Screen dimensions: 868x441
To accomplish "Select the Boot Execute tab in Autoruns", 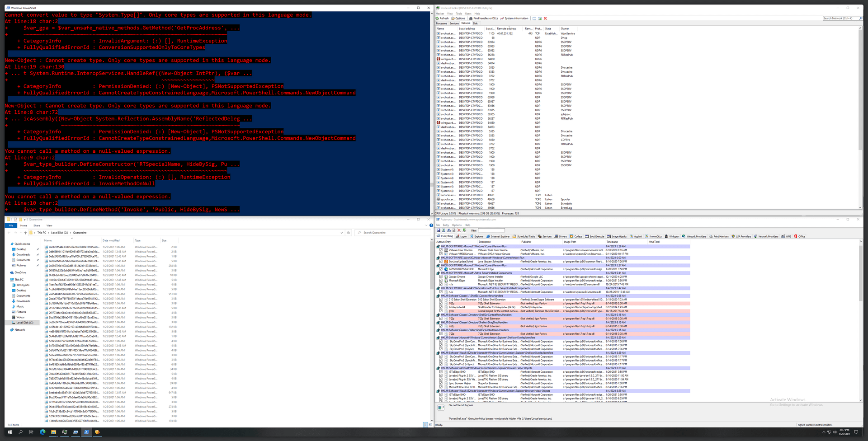I will [594, 236].
